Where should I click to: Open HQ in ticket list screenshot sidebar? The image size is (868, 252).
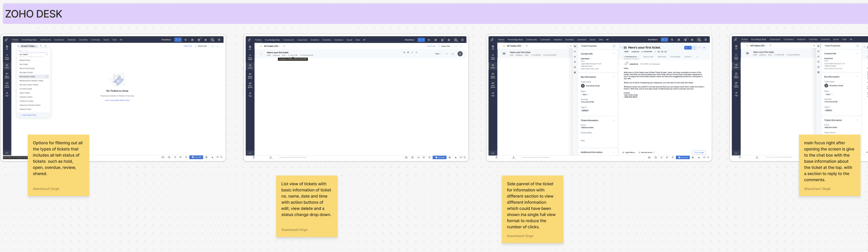point(250,48)
